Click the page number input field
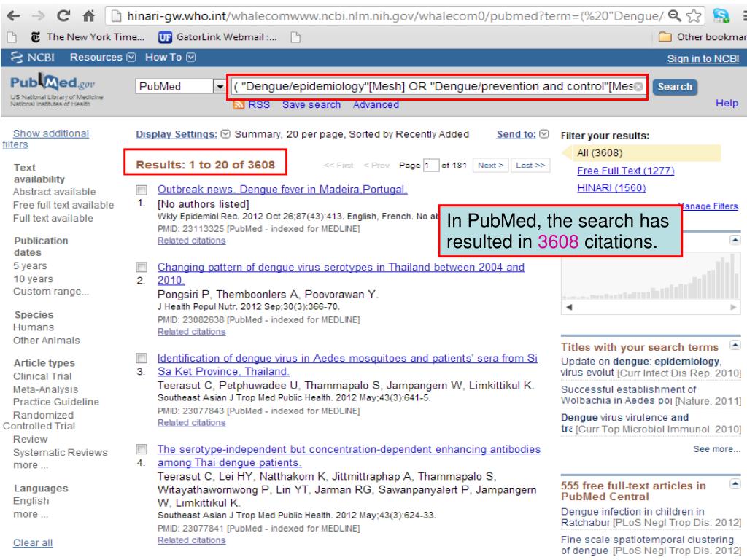Image resolution: width=747 pixels, height=560 pixels. [430, 166]
